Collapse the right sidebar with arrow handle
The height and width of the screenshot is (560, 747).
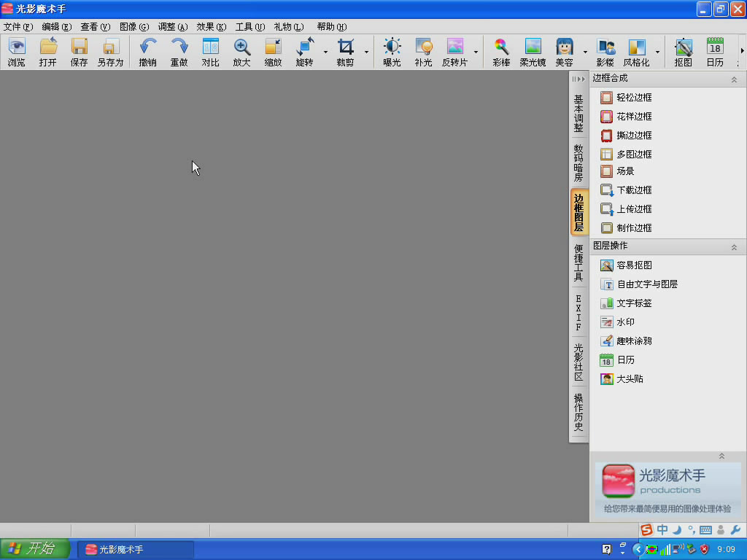578,79
